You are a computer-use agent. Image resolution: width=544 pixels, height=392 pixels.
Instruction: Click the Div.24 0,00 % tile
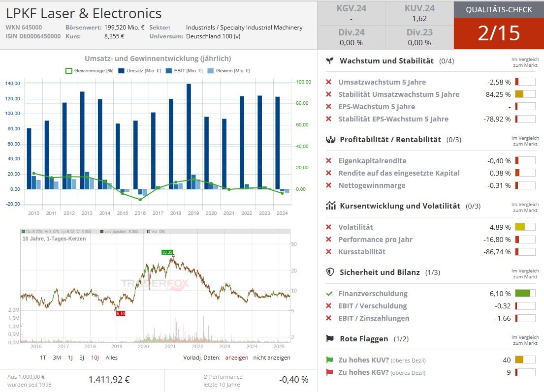coord(351,37)
